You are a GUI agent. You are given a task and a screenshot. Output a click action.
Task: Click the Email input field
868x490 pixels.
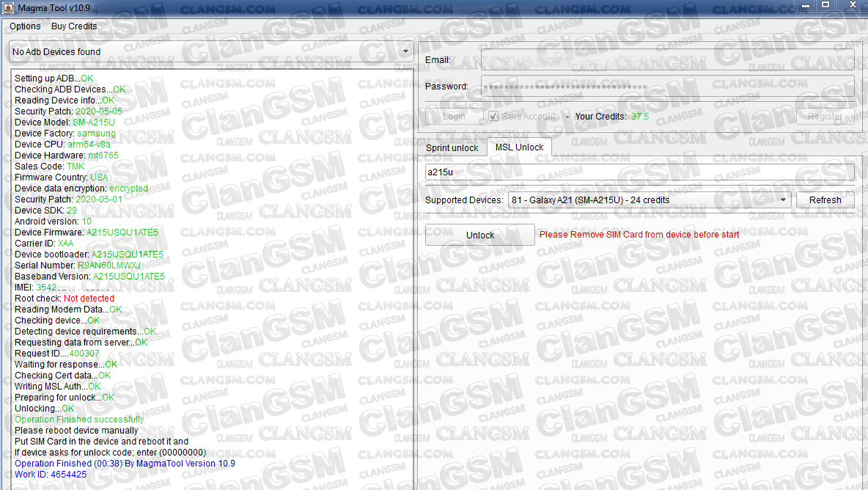[668, 60]
